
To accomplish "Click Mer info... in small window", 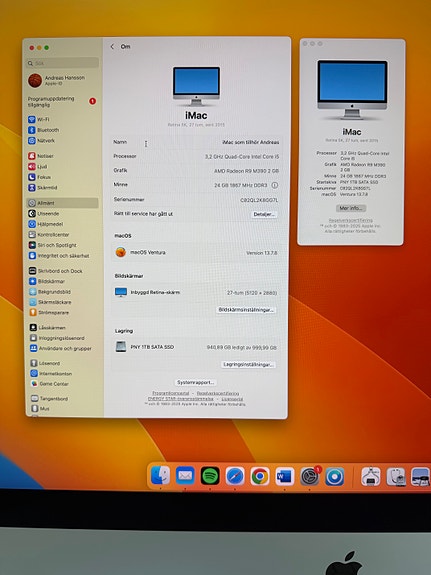I will coord(351,208).
